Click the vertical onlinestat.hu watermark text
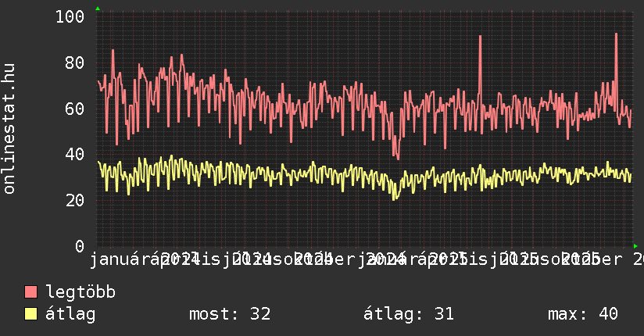 [x=9, y=130]
